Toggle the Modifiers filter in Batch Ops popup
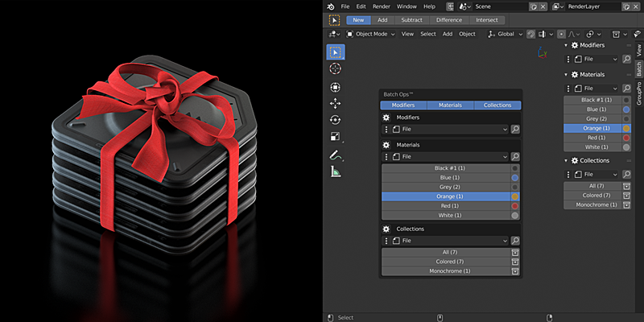This screenshot has width=644, height=322. (403, 105)
